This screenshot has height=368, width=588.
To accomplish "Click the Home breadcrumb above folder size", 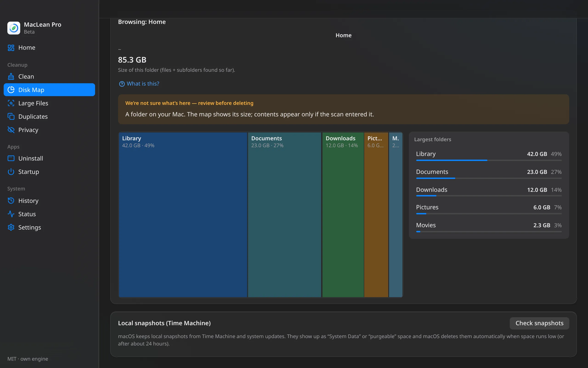I will tap(343, 35).
